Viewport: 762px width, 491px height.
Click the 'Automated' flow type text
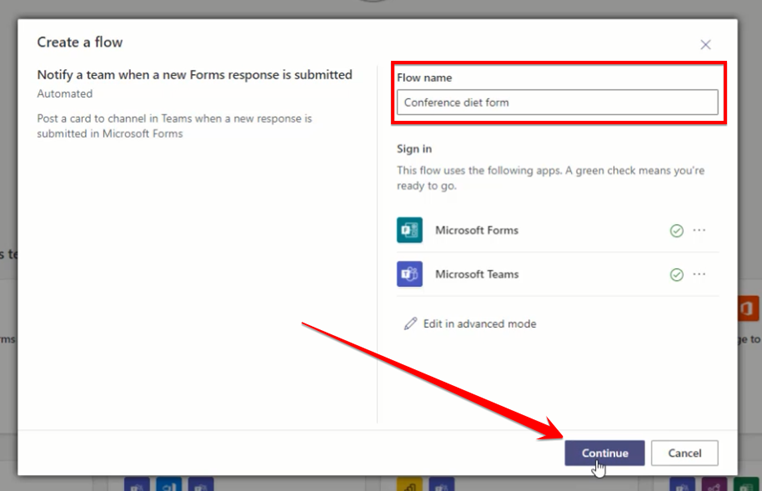click(x=65, y=93)
